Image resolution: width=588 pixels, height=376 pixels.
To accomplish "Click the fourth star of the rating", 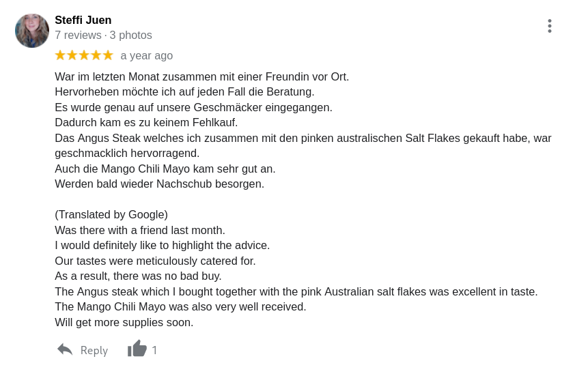I will pyautogui.click(x=96, y=55).
